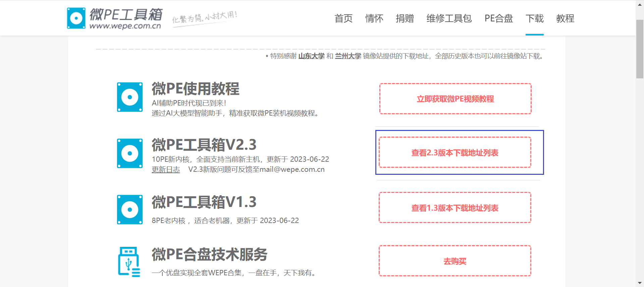The height and width of the screenshot is (287, 644).
Task: Click the USB drive icon beside 微PE合盘技术服务
Action: 129,262
